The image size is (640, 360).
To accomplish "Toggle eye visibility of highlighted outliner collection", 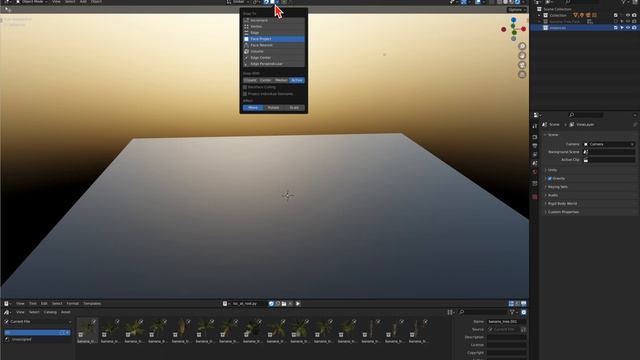I will tap(628, 28).
